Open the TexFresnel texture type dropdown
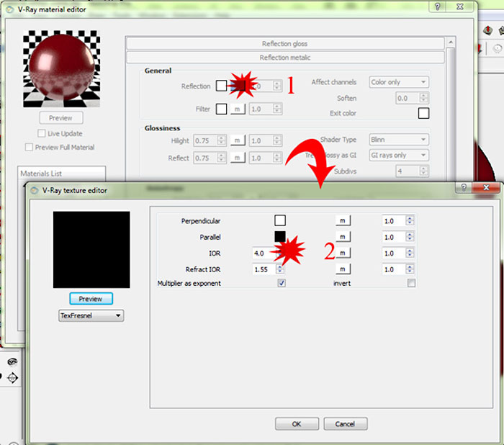 [x=91, y=315]
